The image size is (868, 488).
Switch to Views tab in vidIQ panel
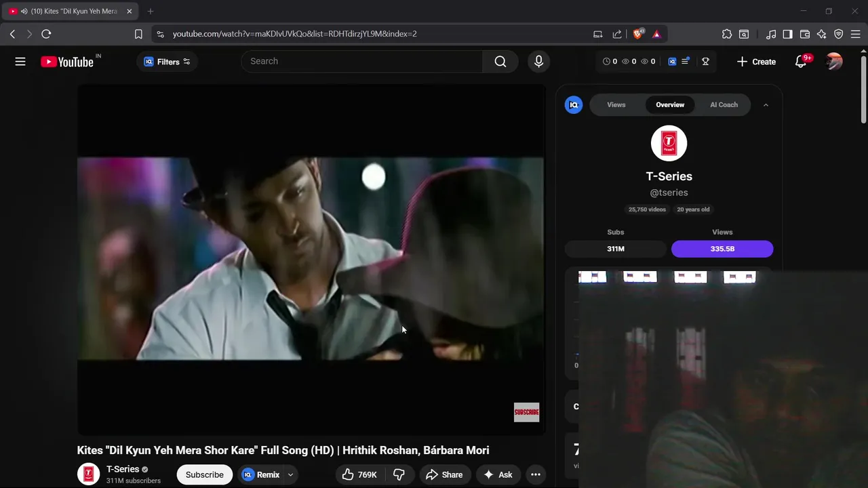click(616, 104)
